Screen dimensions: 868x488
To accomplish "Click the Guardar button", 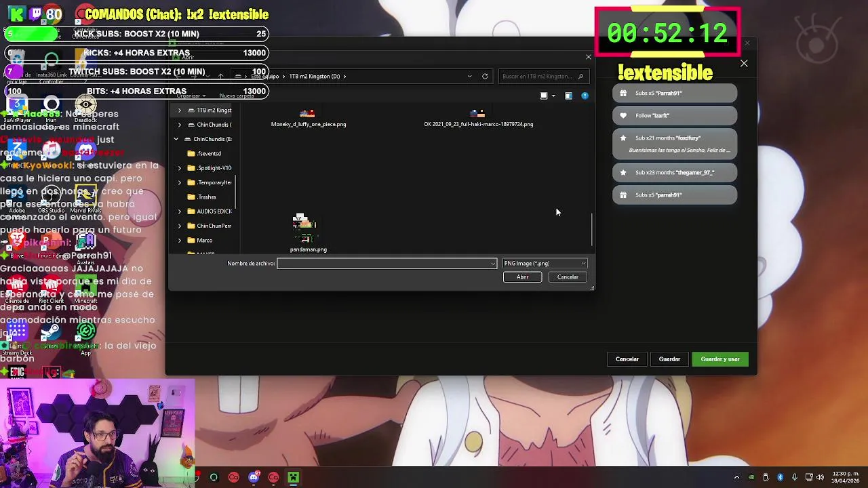I will (x=669, y=359).
